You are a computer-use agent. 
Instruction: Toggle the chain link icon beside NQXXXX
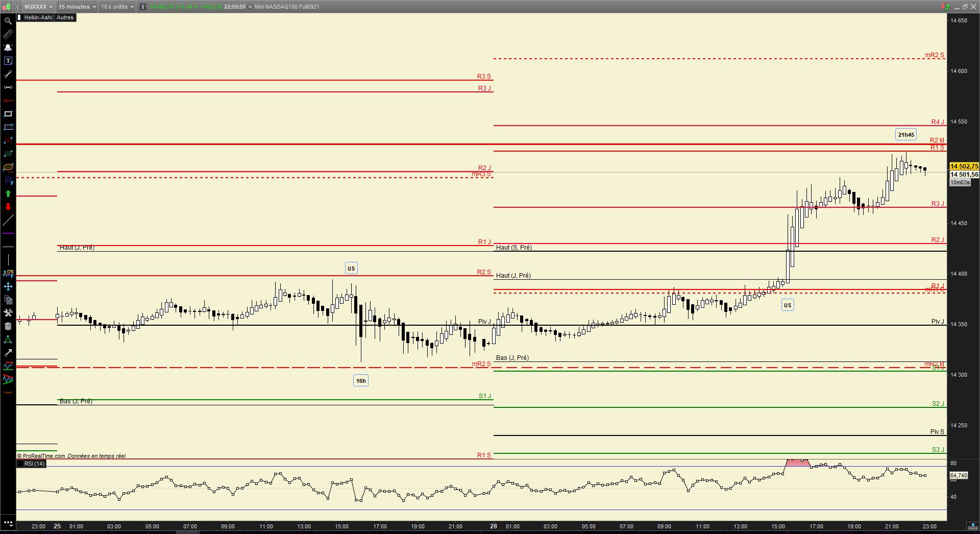(18, 7)
